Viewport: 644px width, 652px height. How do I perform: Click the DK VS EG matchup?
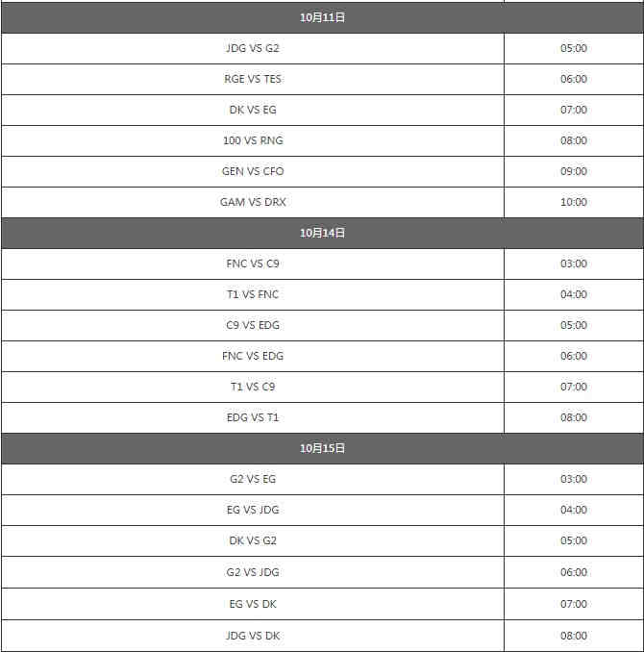point(253,110)
